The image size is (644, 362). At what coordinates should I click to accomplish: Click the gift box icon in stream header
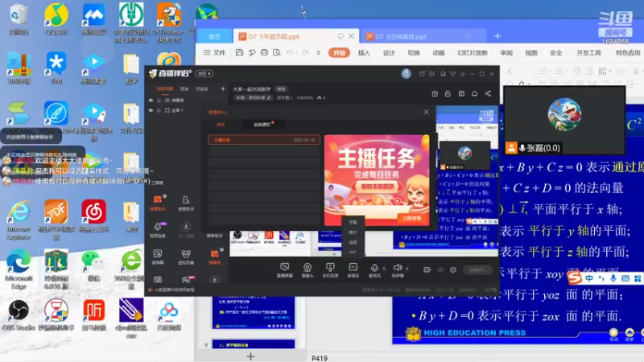pos(435,93)
